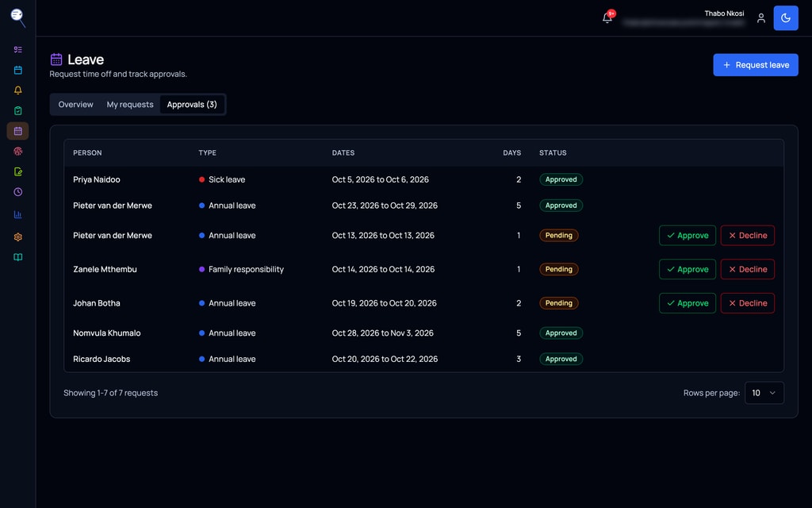The width and height of the screenshot is (812, 508).
Task: Click the Sick leave type cell
Action: click(x=222, y=179)
